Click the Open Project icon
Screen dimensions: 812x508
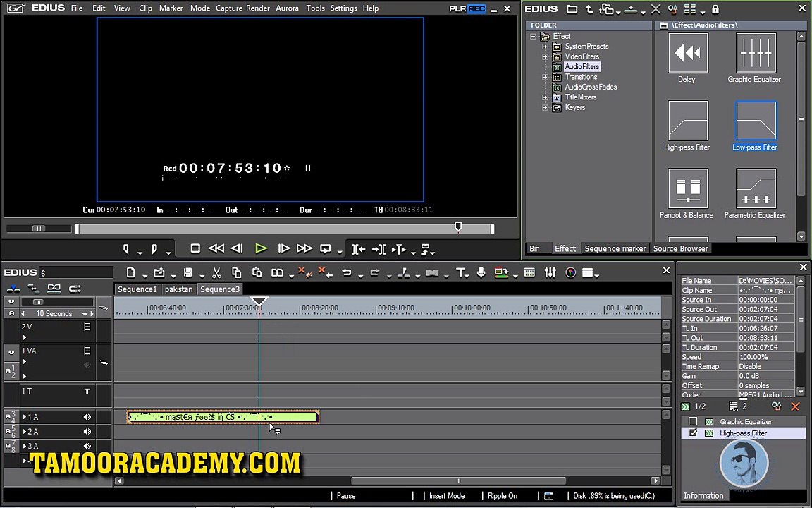159,272
